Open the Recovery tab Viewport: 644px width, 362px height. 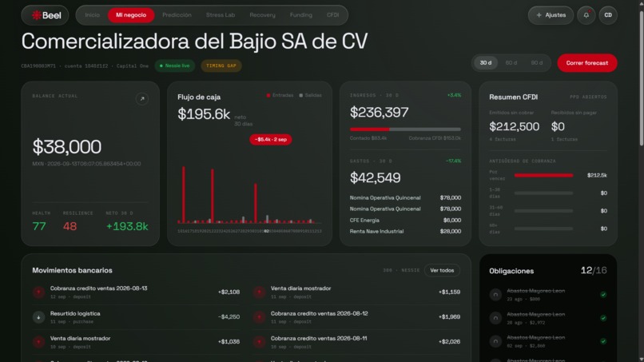262,15
